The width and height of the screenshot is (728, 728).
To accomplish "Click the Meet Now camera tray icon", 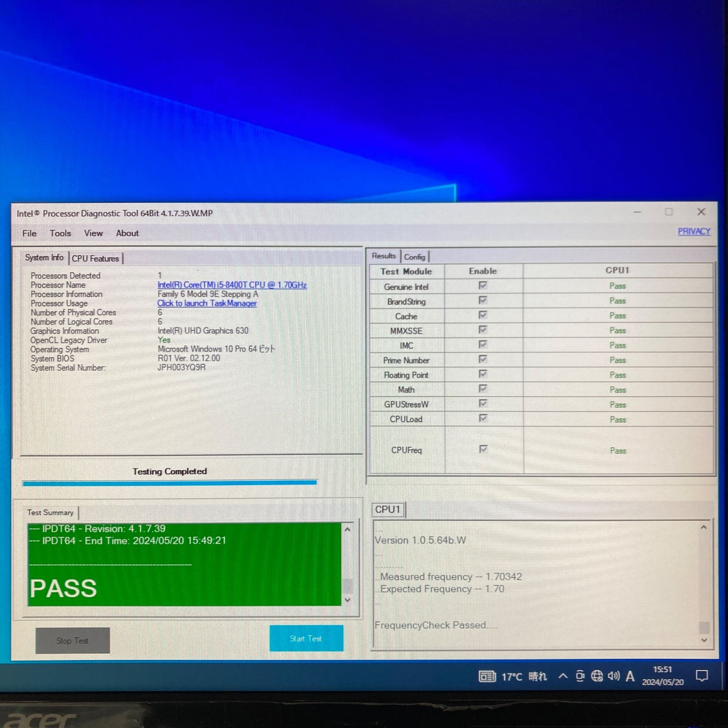I will [x=580, y=676].
